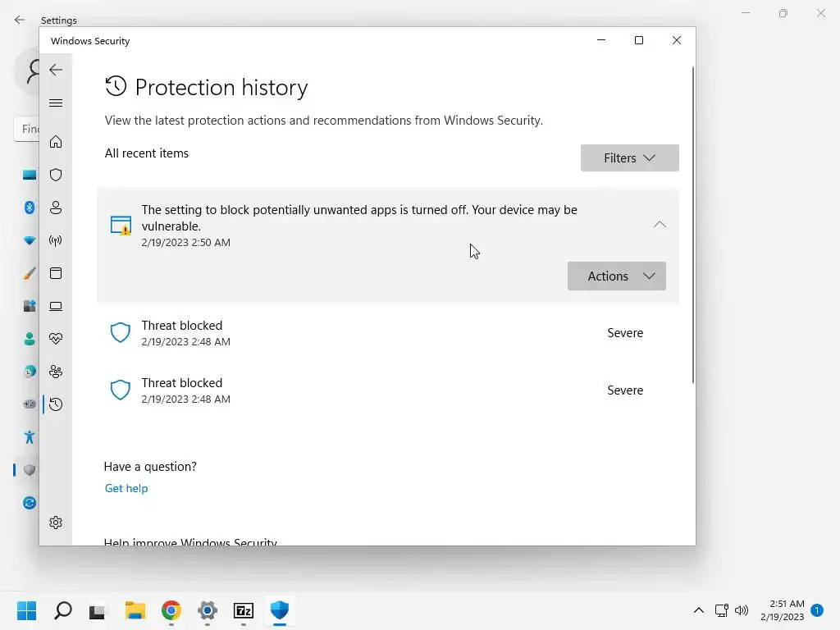The height and width of the screenshot is (630, 840).
Task: Open Apps icon in Settings sidebar
Action: click(30, 306)
